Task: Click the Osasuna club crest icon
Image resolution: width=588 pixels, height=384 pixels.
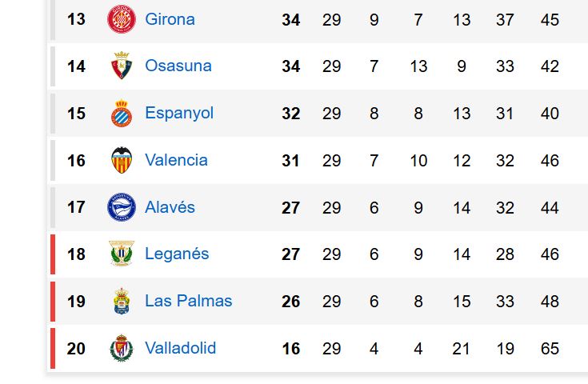Action: pos(122,66)
